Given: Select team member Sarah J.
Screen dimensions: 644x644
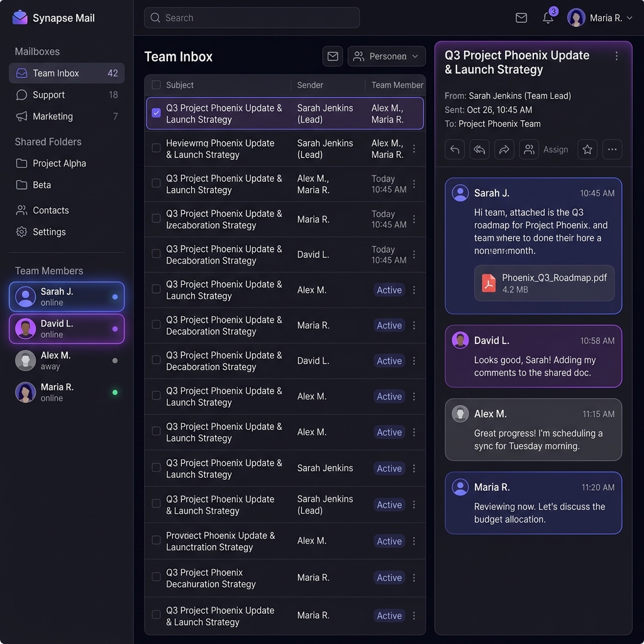Looking at the screenshot, I should (x=67, y=297).
